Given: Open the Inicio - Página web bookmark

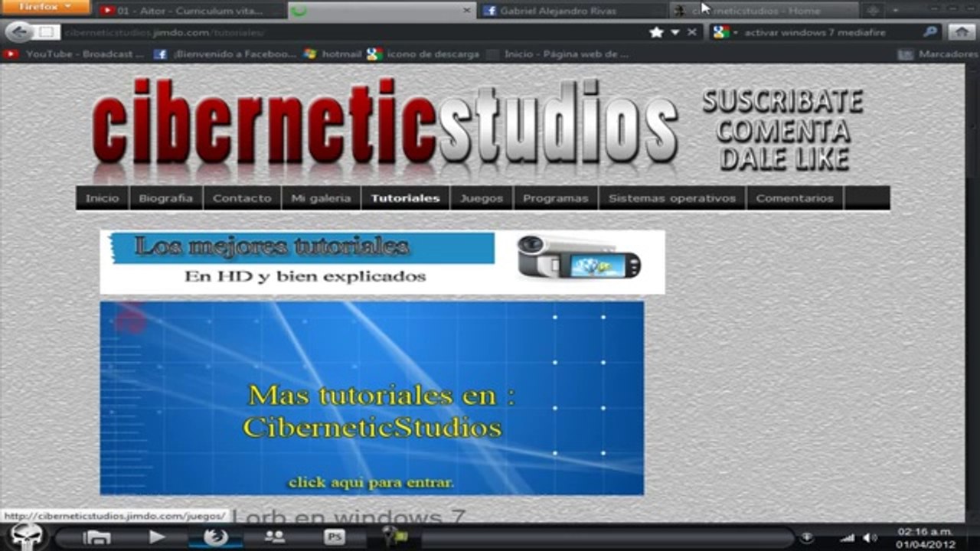Looking at the screenshot, I should point(558,54).
